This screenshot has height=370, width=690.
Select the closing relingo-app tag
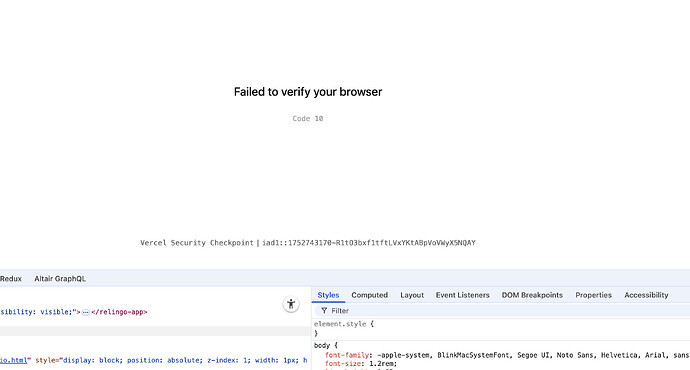119,312
